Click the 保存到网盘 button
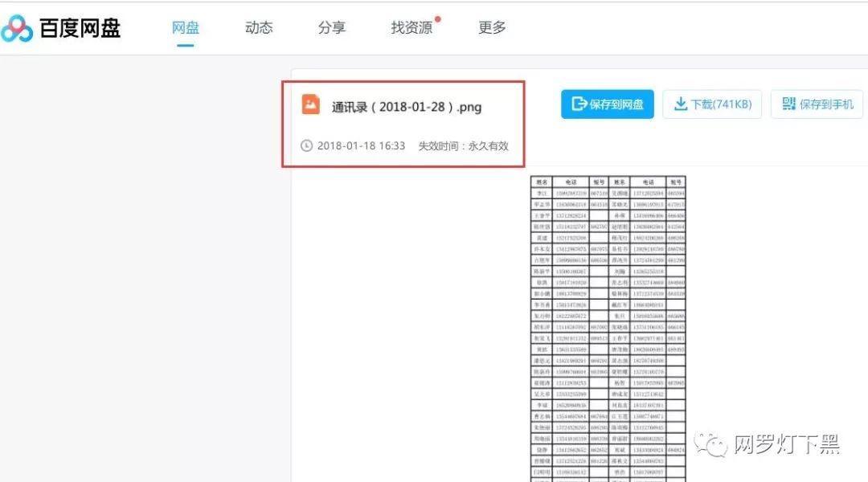This screenshot has height=482, width=868. (607, 104)
